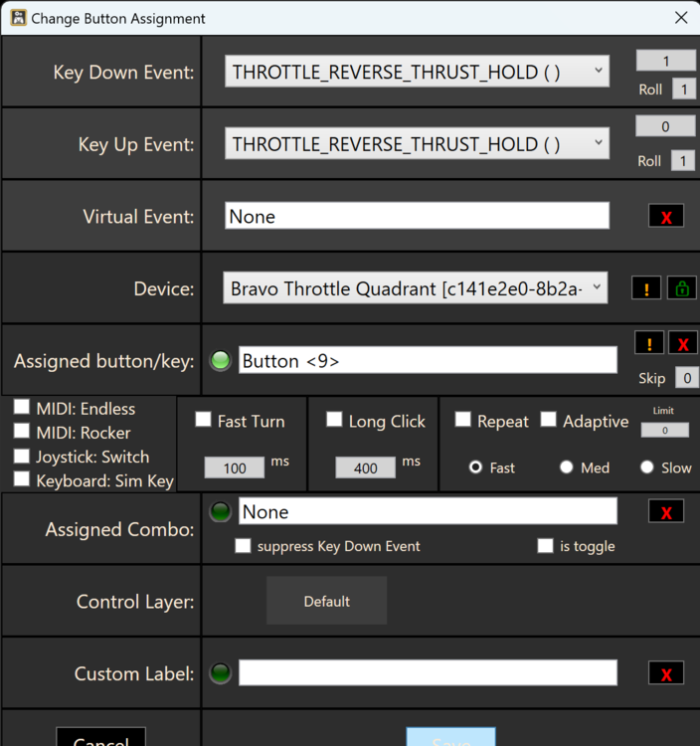700x746 pixels.
Task: Click the Default control layer button
Action: tap(326, 601)
